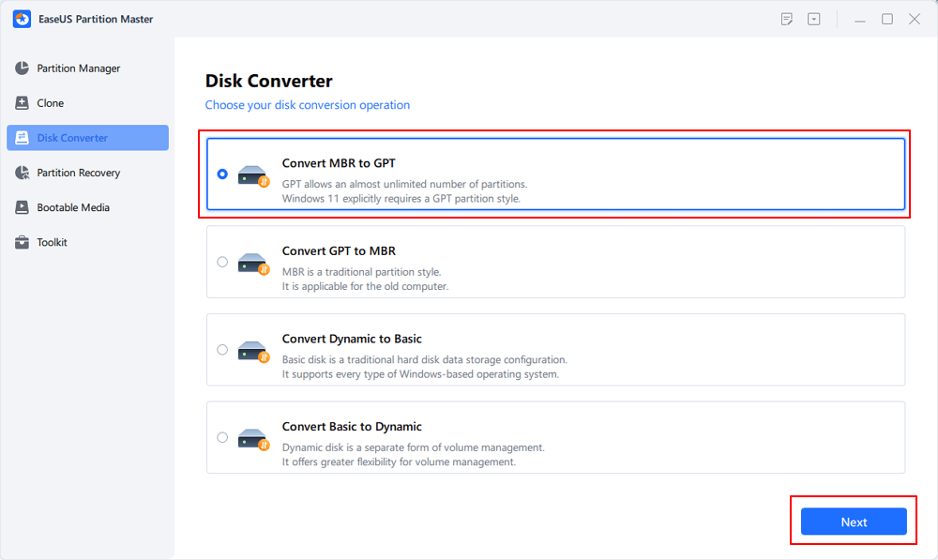This screenshot has height=560, width=938.
Task: Open the title bar dropdown menu arrow
Action: coord(814,19)
